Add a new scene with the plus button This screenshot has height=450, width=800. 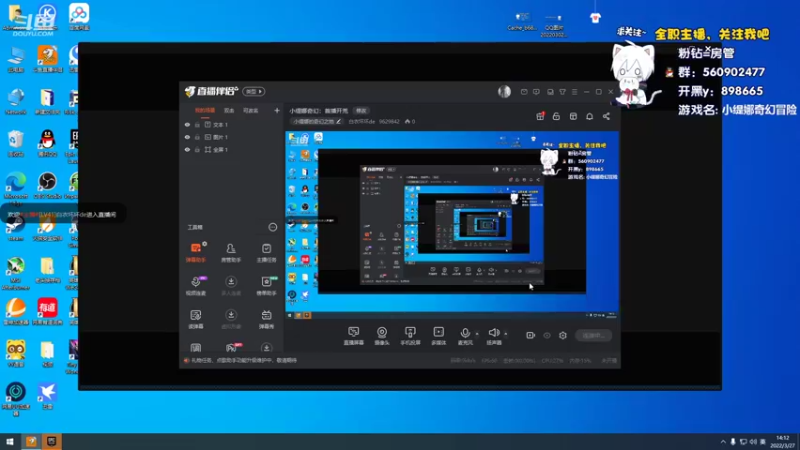(277, 110)
